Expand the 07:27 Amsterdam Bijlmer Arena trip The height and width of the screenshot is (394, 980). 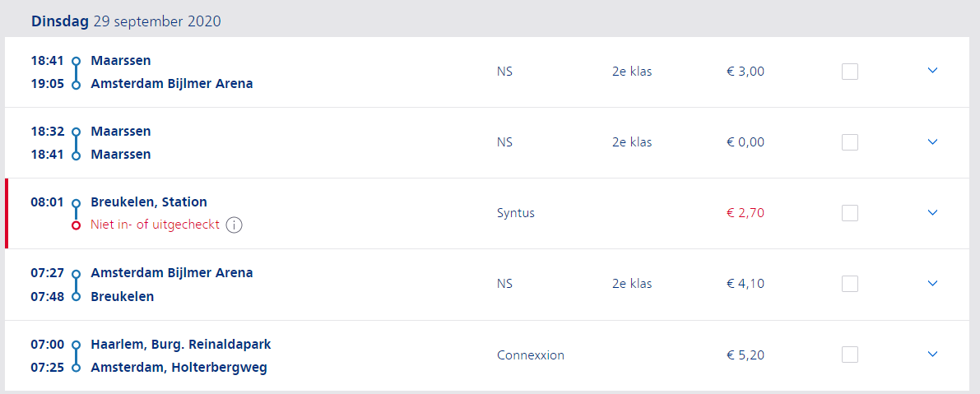(x=933, y=283)
